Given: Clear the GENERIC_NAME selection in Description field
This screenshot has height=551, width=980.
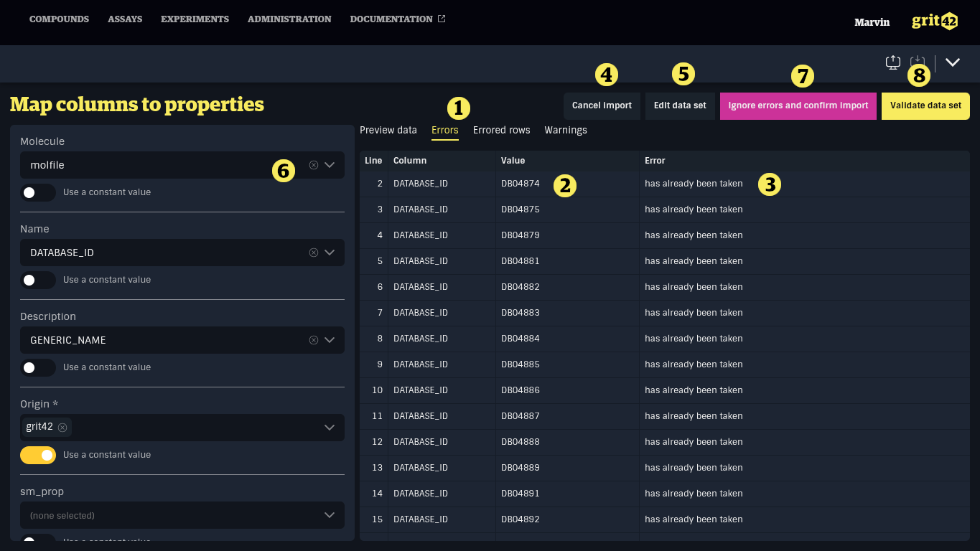Looking at the screenshot, I should point(314,340).
